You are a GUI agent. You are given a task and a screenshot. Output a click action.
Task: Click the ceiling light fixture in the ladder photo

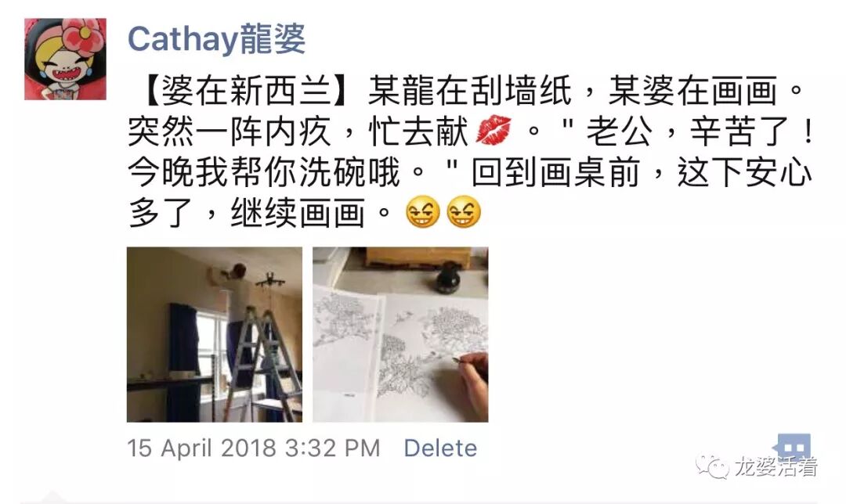click(x=270, y=279)
